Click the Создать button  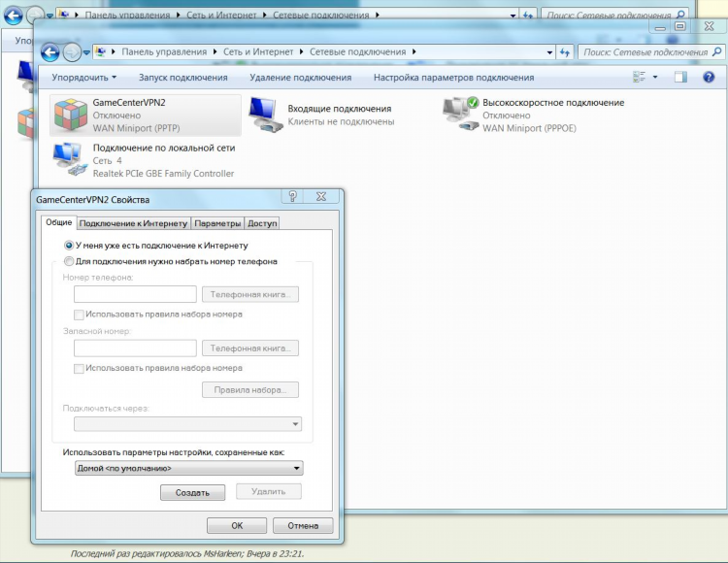[193, 492]
